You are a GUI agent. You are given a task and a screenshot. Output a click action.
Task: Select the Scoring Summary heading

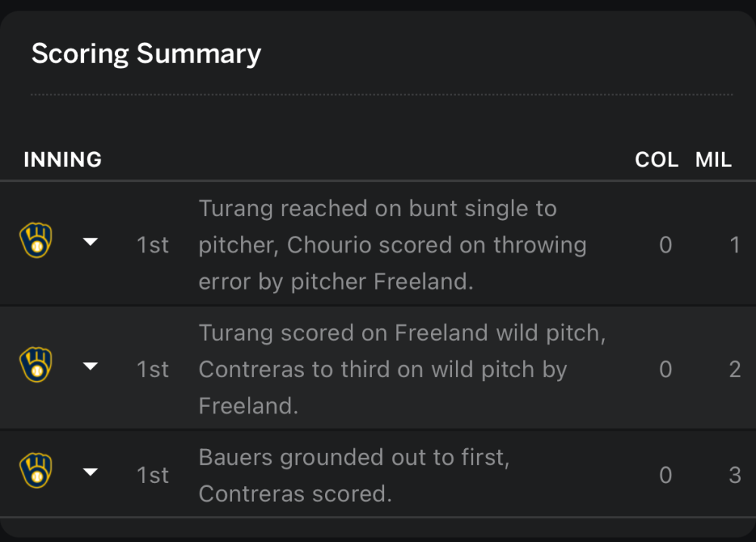(146, 54)
